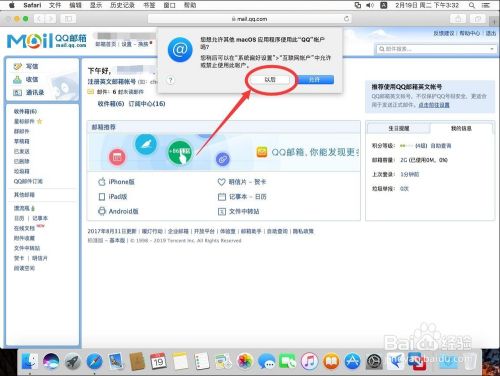Click the Safari share button
This screenshot has width=500, height=376.
tap(459, 19)
